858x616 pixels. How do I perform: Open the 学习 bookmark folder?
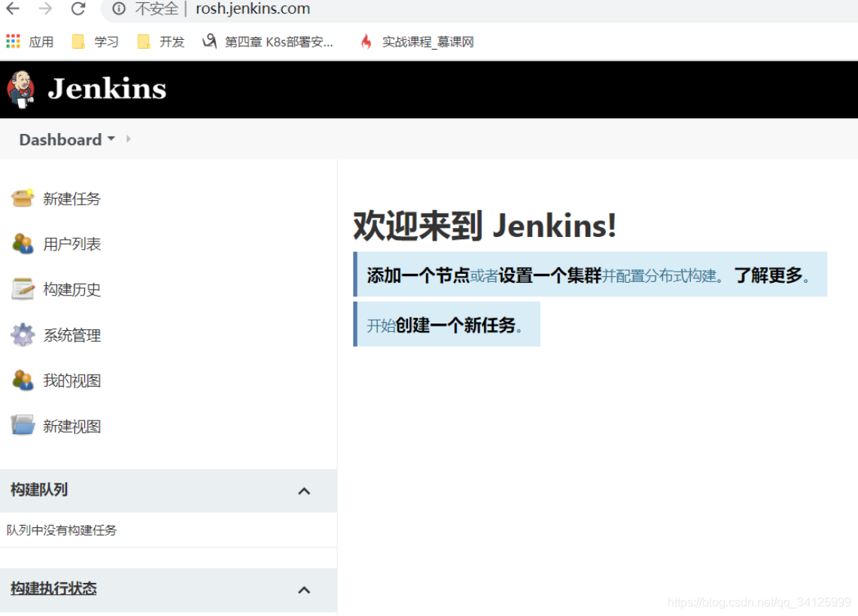click(96, 41)
